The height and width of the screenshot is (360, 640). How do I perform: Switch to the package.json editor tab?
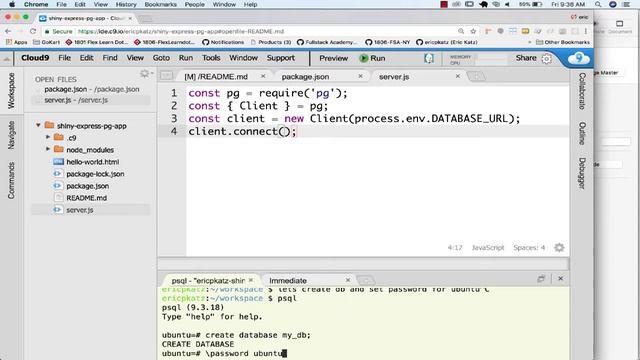(x=305, y=77)
